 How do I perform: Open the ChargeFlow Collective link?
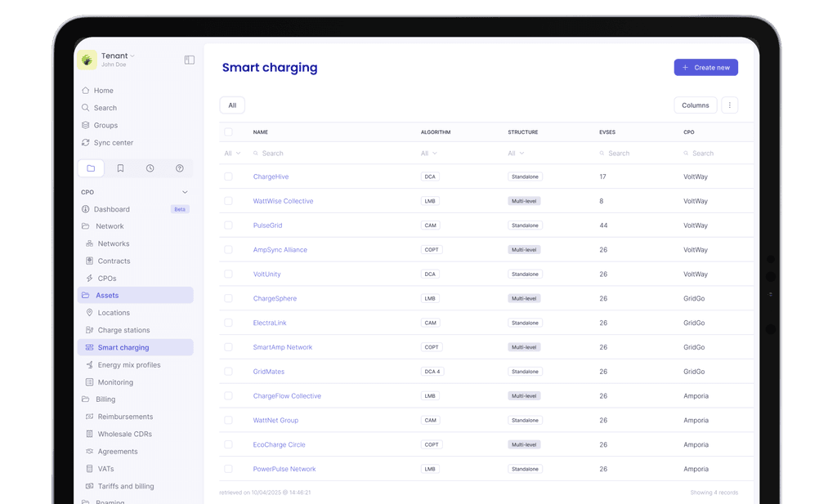coord(287,395)
